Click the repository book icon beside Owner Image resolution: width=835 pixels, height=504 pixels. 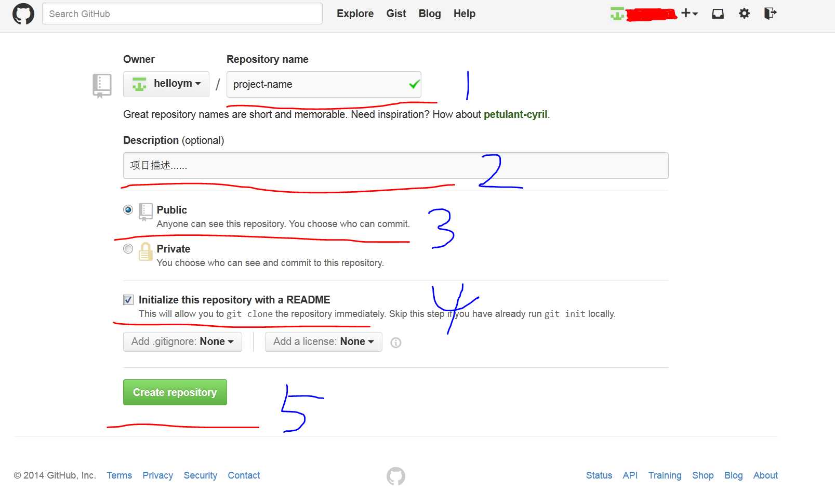[x=102, y=86]
